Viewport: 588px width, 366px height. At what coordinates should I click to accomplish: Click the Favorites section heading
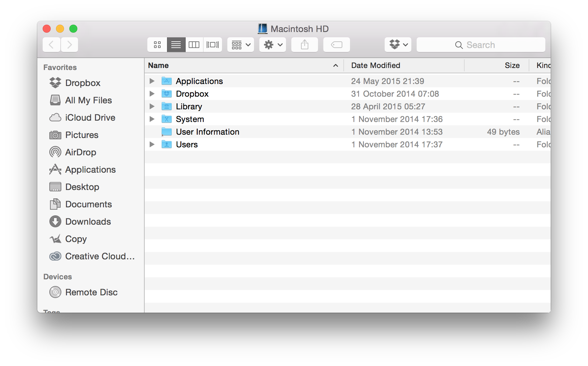point(60,67)
